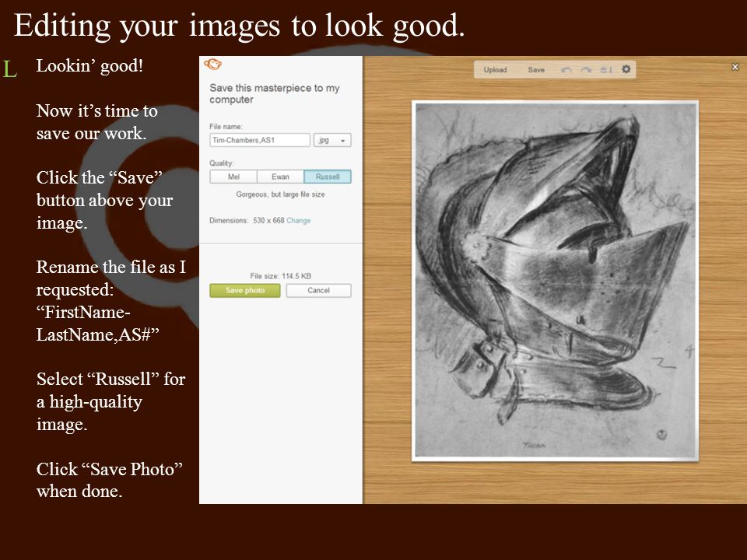This screenshot has height=560, width=747.
Task: Click the Cancel button
Action: [x=319, y=290]
